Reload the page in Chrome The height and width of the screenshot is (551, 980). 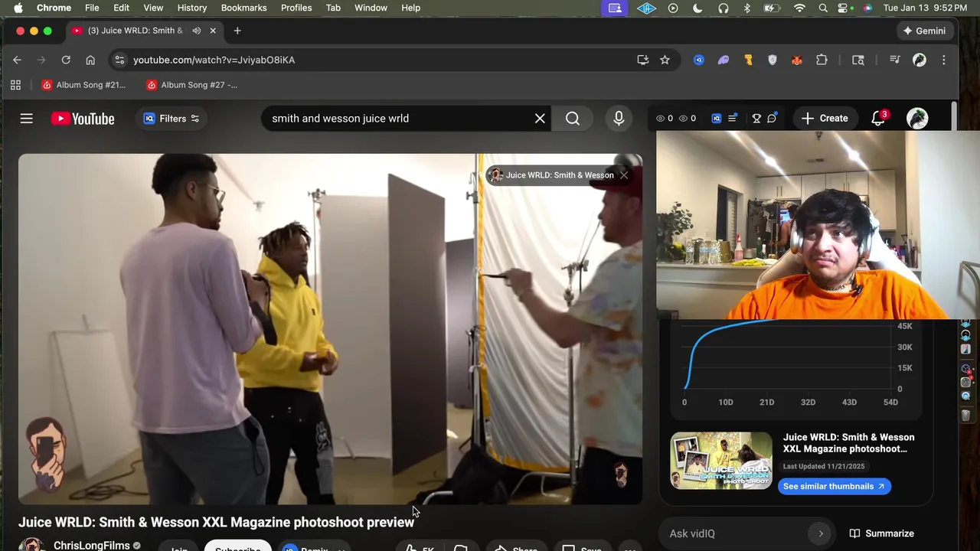pos(66,60)
